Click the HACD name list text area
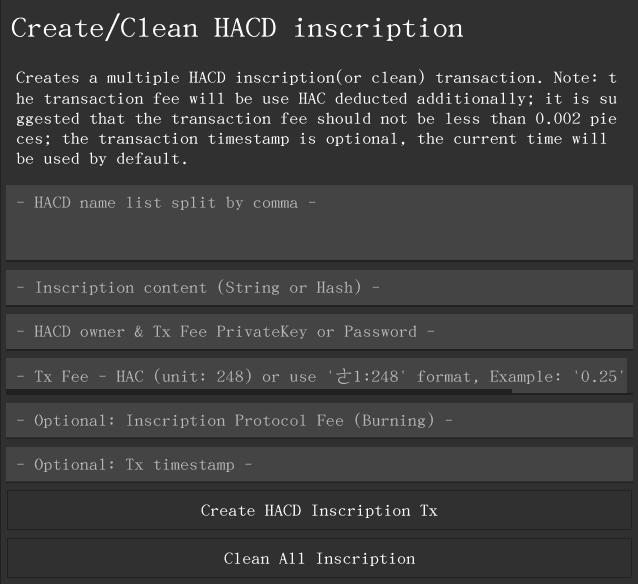The image size is (638, 584). click(319, 222)
